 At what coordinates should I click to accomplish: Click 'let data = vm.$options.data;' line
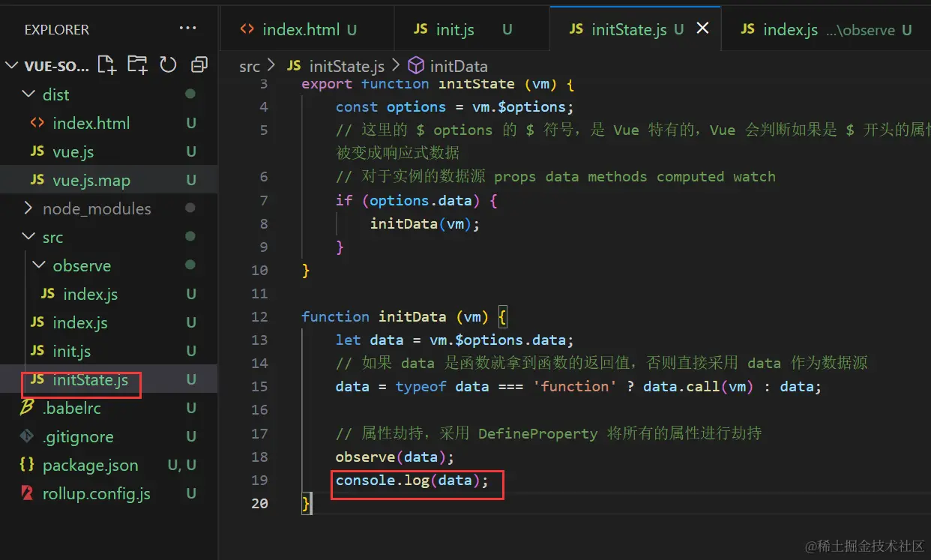pos(455,340)
